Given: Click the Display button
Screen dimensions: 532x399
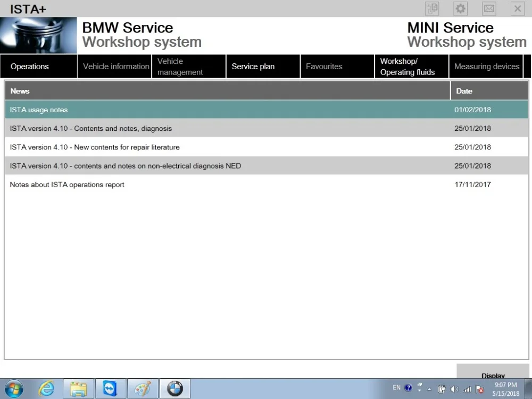Looking at the screenshot, I should 493,372.
